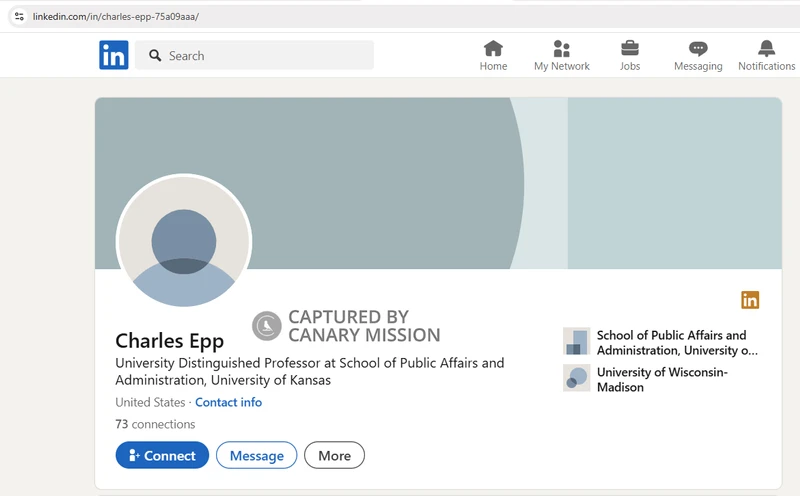Go to Jobs section
The image size is (800, 496).
[x=630, y=56]
